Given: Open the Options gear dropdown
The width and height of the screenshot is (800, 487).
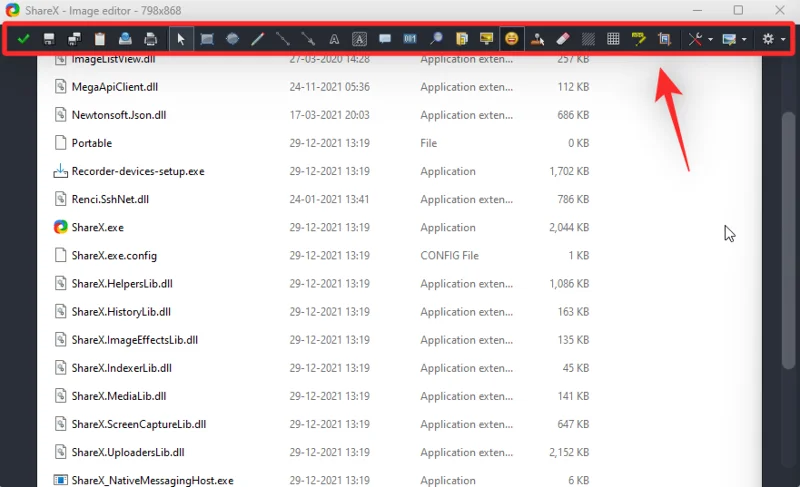Looking at the screenshot, I should pyautogui.click(x=773, y=39).
